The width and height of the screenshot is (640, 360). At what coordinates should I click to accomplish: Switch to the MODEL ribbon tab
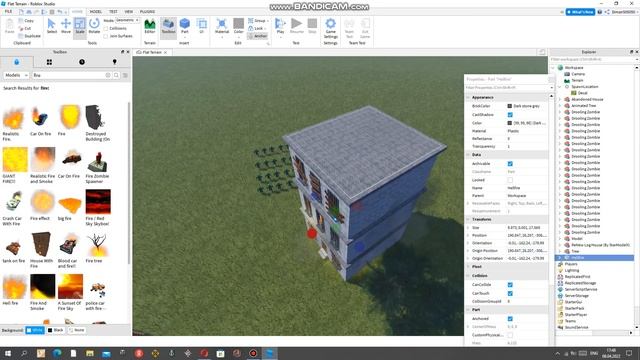click(96, 11)
